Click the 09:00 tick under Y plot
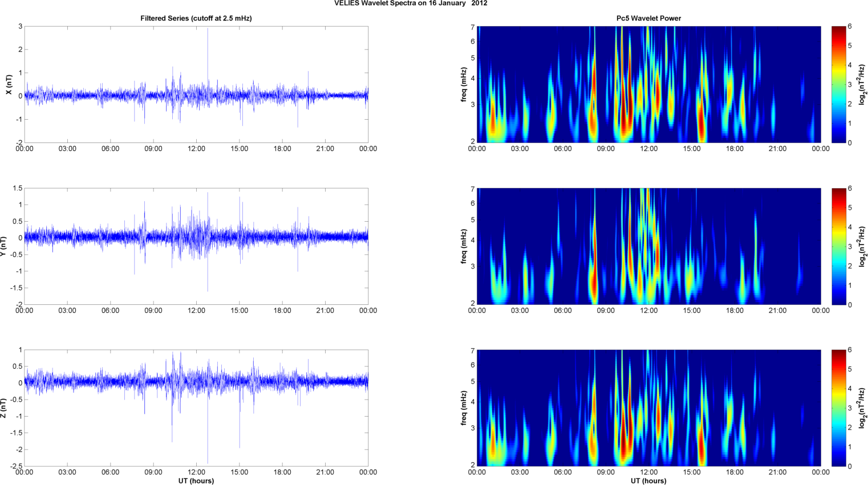The height and width of the screenshot is (485, 868). (x=153, y=311)
